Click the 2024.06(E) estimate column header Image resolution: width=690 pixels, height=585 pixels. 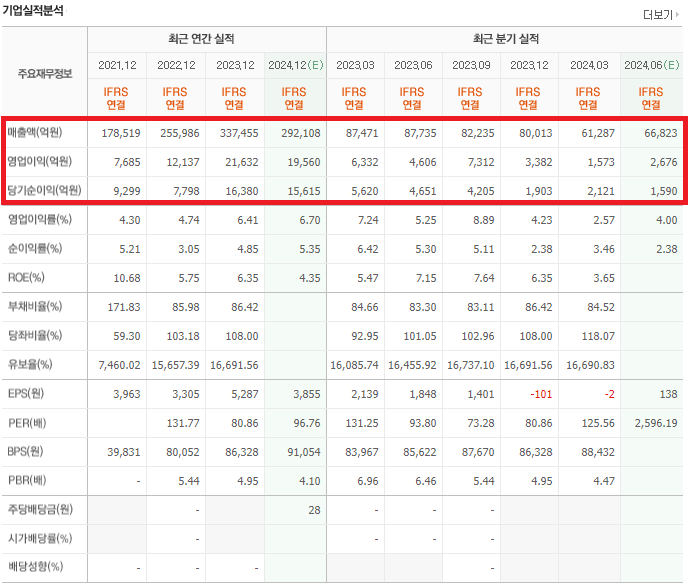tap(652, 65)
